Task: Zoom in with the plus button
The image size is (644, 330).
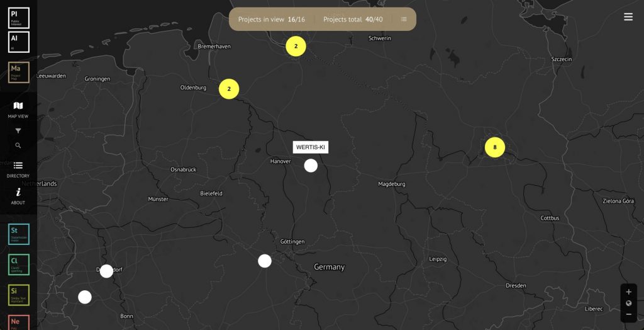Action: (x=628, y=292)
